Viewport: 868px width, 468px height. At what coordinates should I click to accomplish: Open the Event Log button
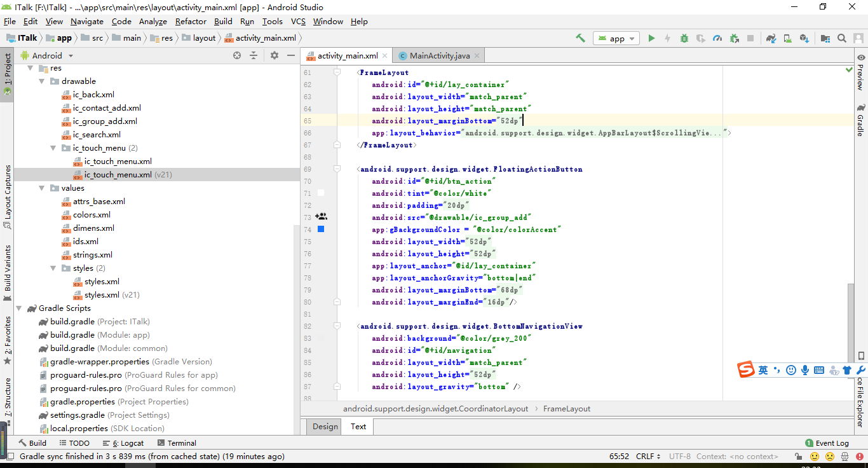click(827, 443)
